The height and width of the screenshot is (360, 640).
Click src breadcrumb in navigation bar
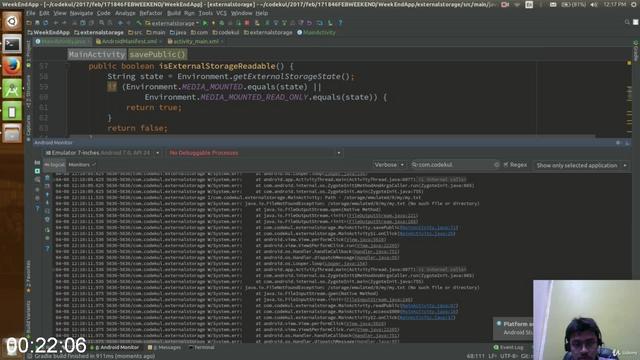pyautogui.click(x=135, y=32)
